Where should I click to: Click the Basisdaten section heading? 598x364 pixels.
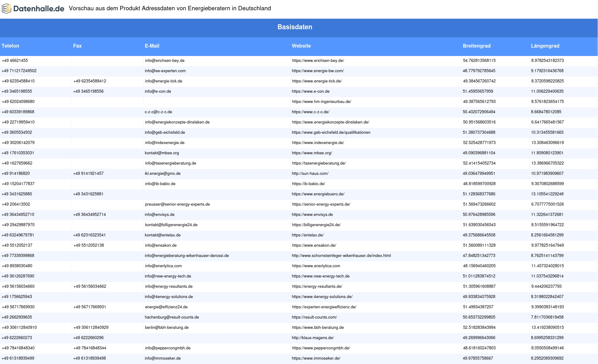click(x=295, y=27)
